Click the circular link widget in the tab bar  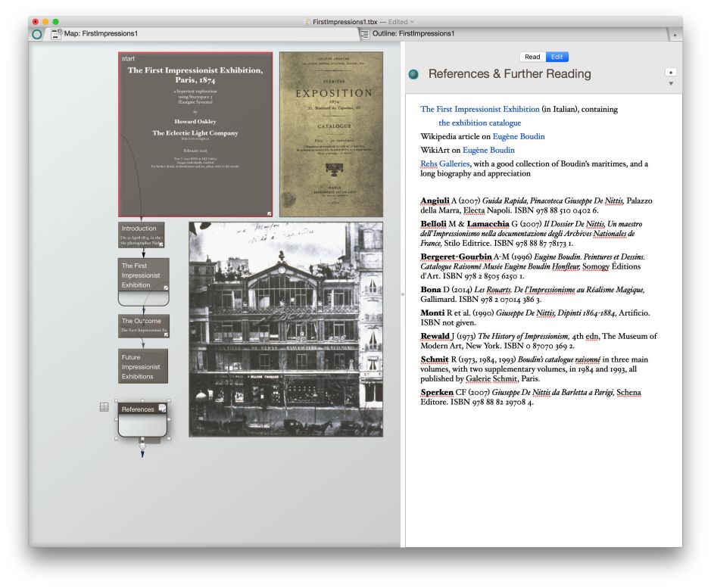pyautogui.click(x=37, y=34)
